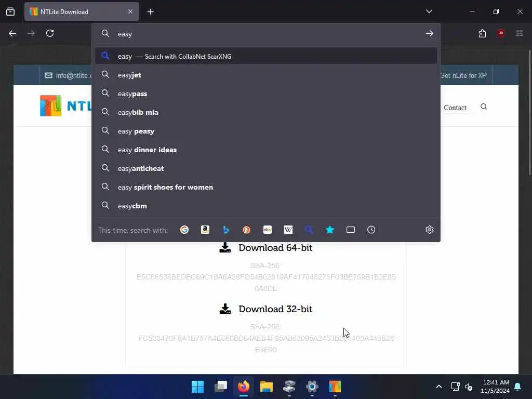Search open tabs icon

point(351,230)
